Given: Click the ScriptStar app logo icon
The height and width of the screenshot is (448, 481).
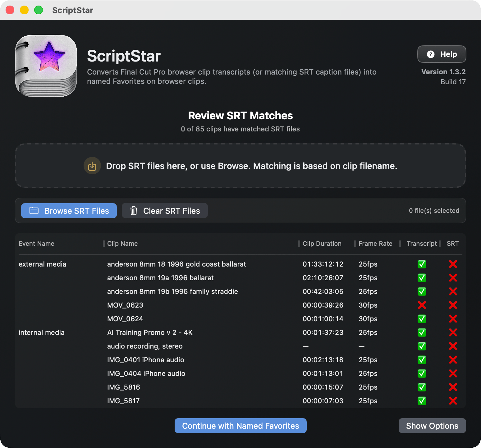Looking at the screenshot, I should (46, 66).
